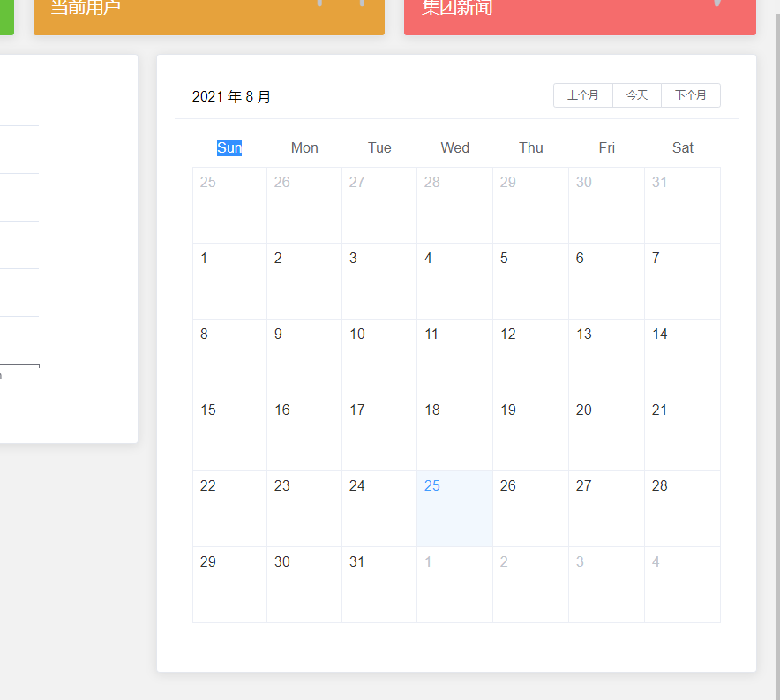The height and width of the screenshot is (700, 780).
Task: Select July 31 in the first row
Action: tap(683, 206)
